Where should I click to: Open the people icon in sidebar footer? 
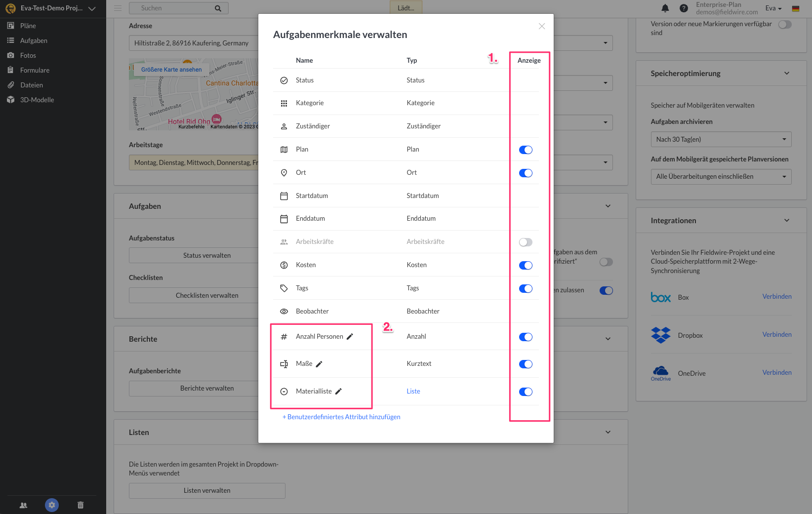coord(23,505)
